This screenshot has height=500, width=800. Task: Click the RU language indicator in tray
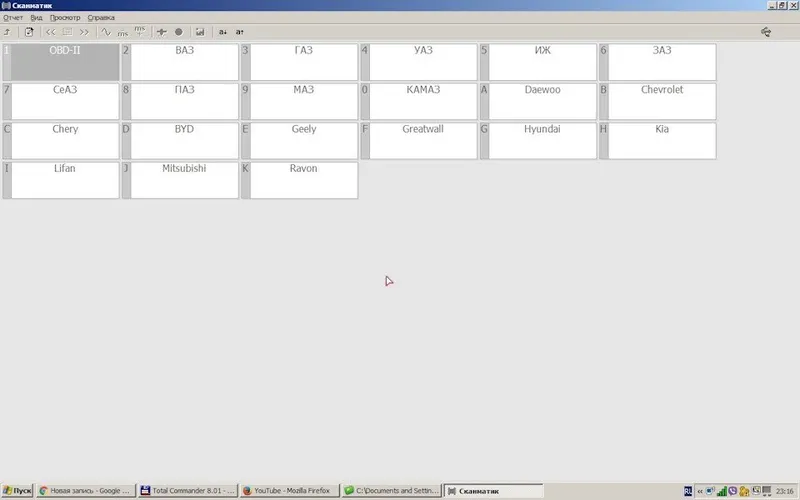click(688, 491)
